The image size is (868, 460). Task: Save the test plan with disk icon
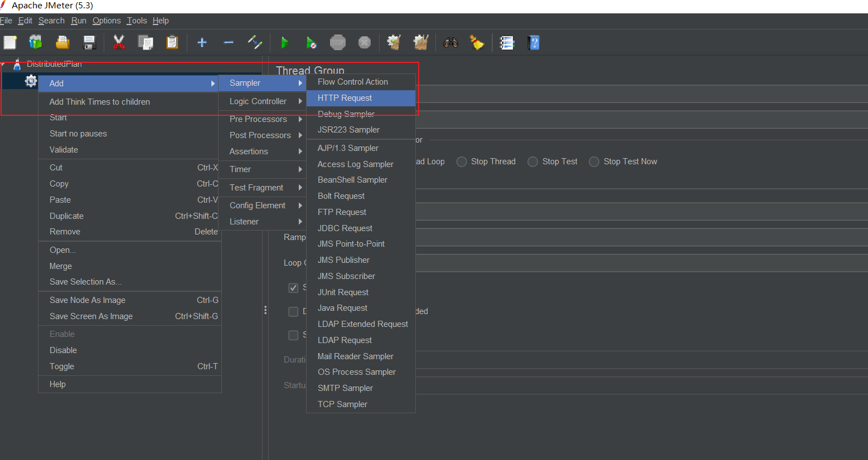[x=89, y=42]
